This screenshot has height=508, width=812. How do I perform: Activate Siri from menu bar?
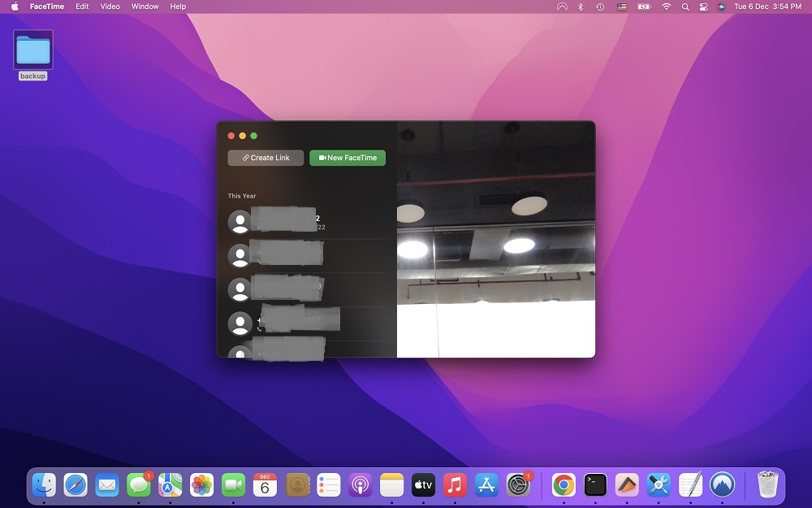[721, 7]
